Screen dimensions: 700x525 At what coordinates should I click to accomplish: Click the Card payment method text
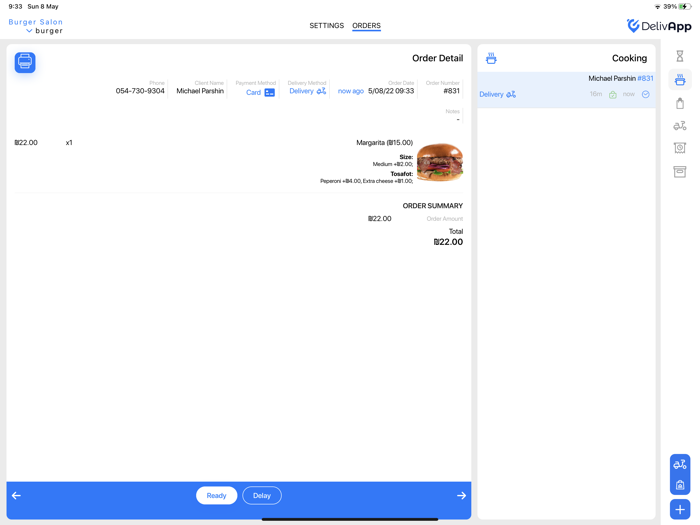253,92
